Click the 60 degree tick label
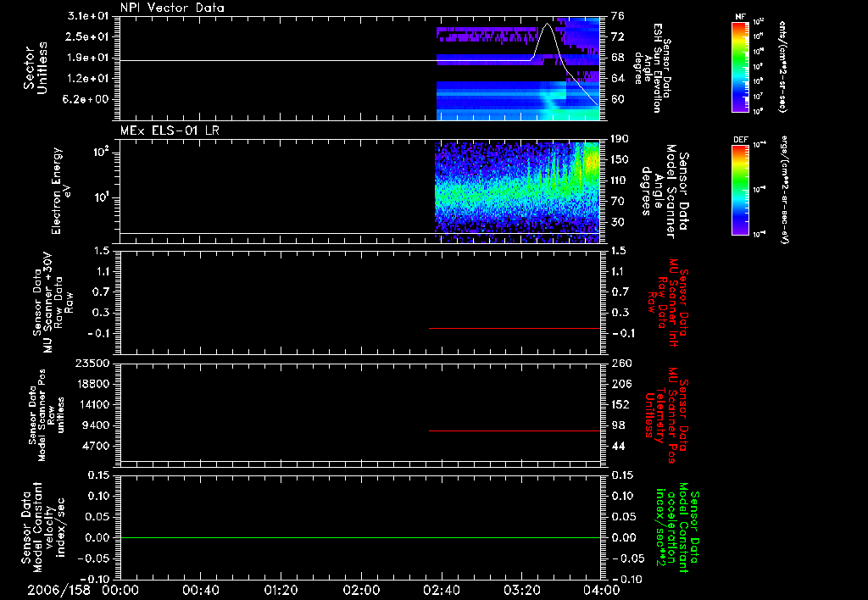Screen dimensions: 868x600 (617, 99)
